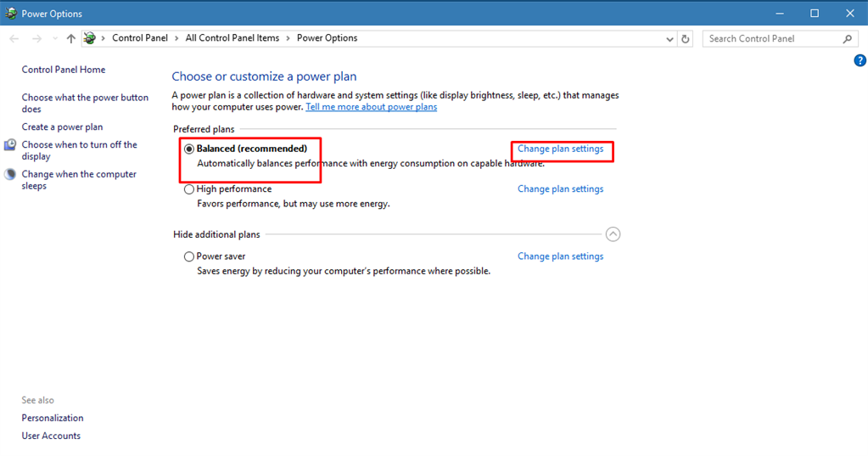This screenshot has width=868, height=456.
Task: Click the Power Options title bar icon
Action: tap(10, 14)
